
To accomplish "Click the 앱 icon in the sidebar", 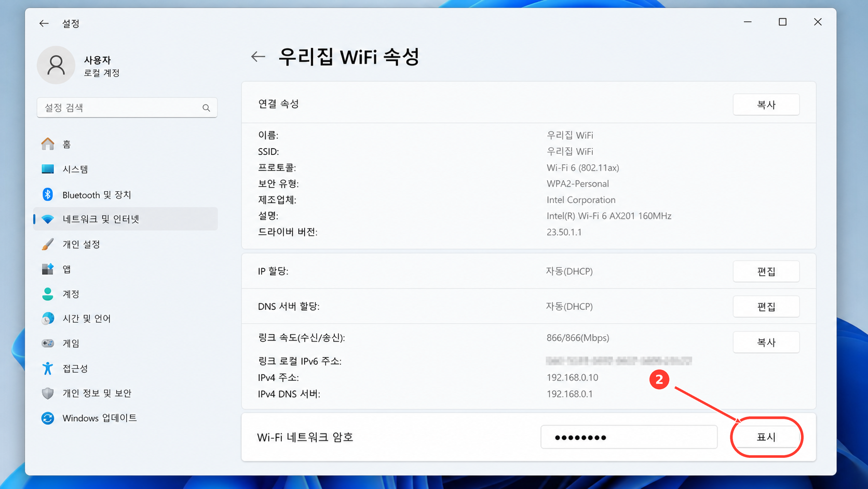I will [x=48, y=269].
